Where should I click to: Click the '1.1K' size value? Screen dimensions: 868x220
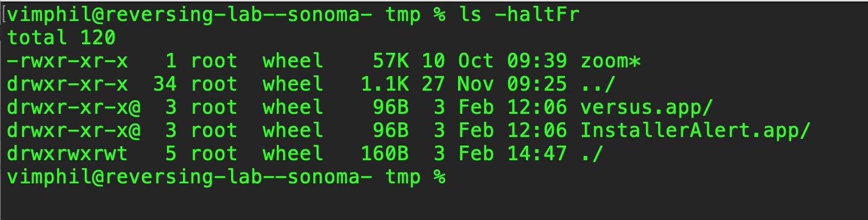384,84
